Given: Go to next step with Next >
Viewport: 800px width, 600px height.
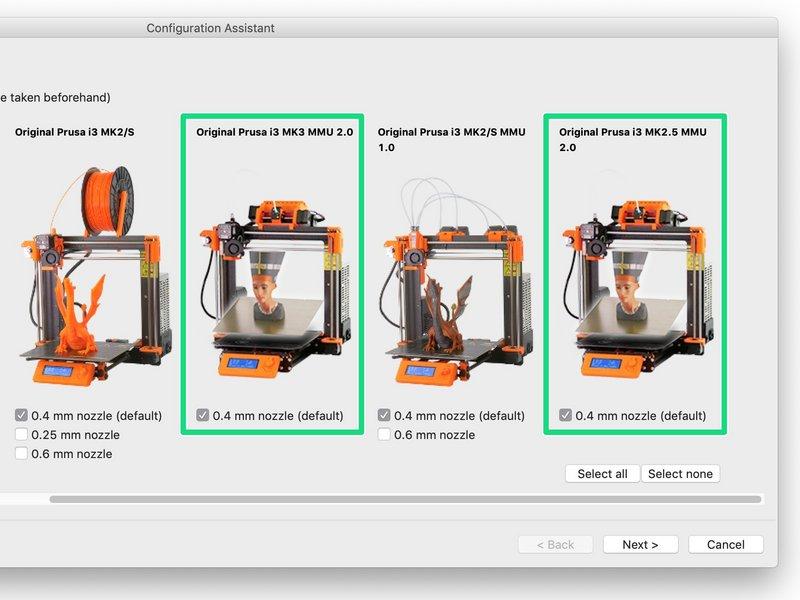Looking at the screenshot, I should tap(640, 544).
